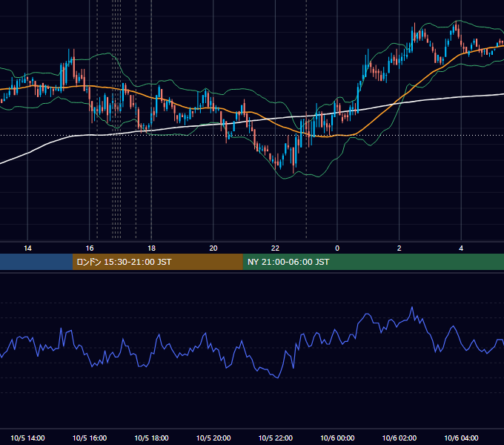The height and width of the screenshot is (445, 504).
Task: Click the 22 hour axis label
Action: pyautogui.click(x=275, y=248)
